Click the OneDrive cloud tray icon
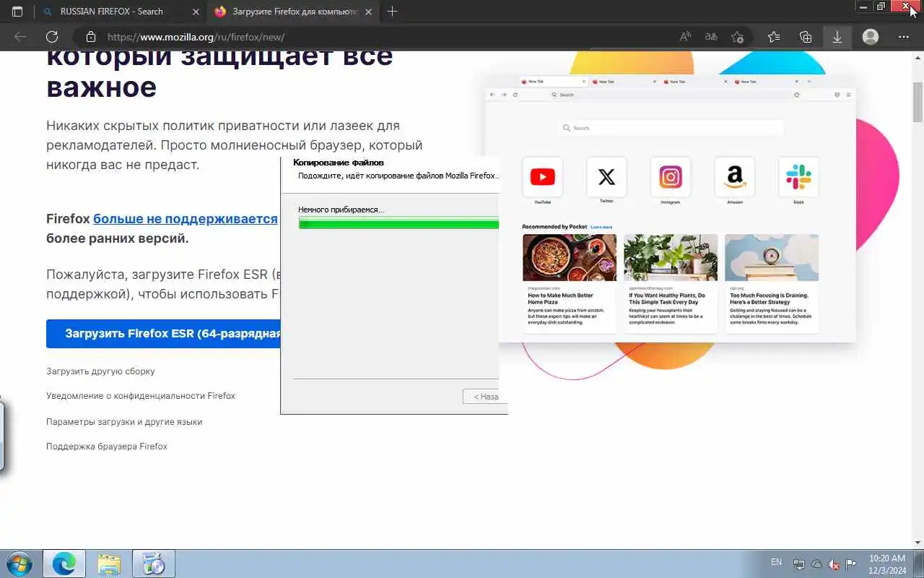Screen dimensions: 924x578 [x=816, y=564]
